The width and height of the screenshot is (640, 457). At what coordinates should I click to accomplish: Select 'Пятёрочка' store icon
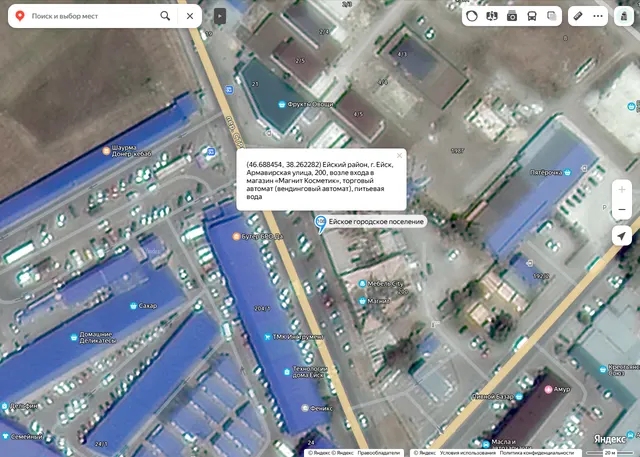point(567,172)
